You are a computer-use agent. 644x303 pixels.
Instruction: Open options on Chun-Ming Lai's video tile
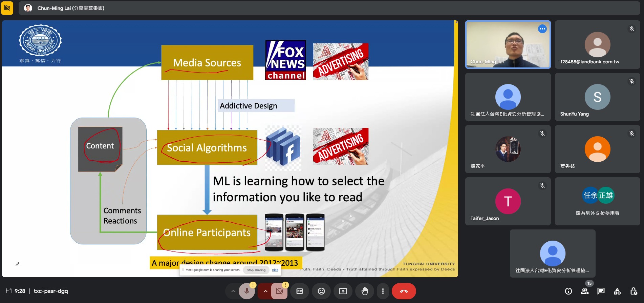pos(542,29)
